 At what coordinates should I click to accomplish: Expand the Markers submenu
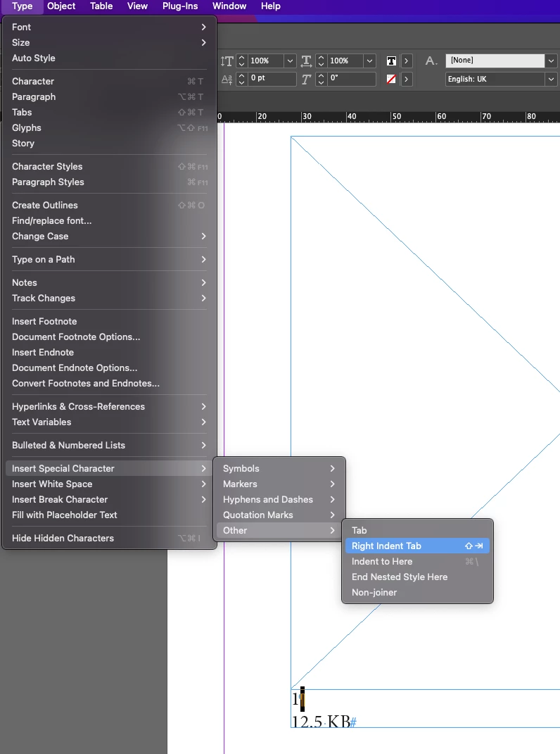[279, 484]
